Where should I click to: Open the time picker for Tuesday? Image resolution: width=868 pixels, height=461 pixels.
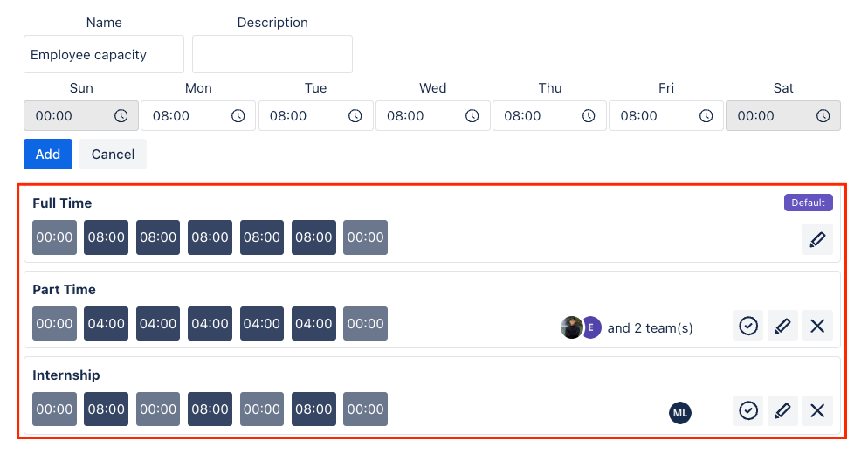coord(355,115)
